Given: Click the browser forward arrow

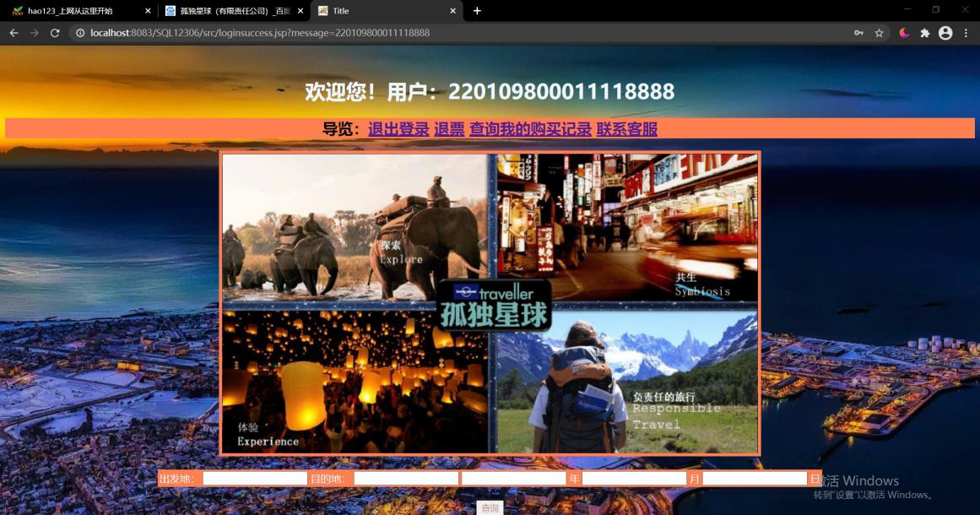Looking at the screenshot, I should tap(35, 33).
